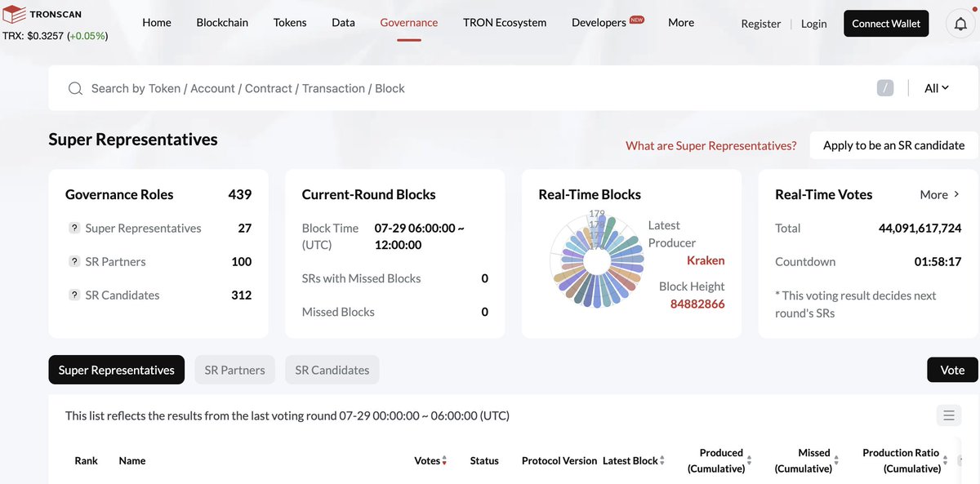The image size is (980, 484).
Task: Click the Protocol Version column header
Action: coord(559,461)
